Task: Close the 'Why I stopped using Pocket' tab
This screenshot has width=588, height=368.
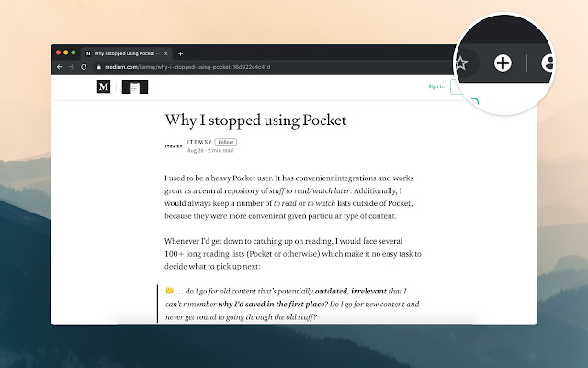Action: pos(165,53)
